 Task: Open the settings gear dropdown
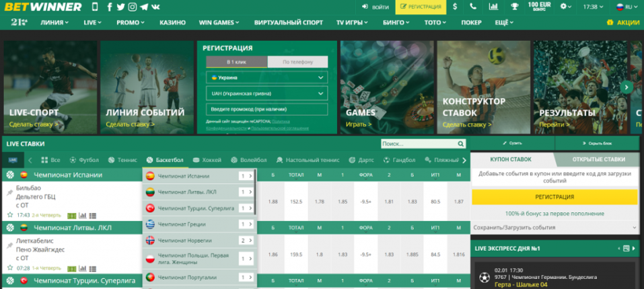[x=565, y=7]
